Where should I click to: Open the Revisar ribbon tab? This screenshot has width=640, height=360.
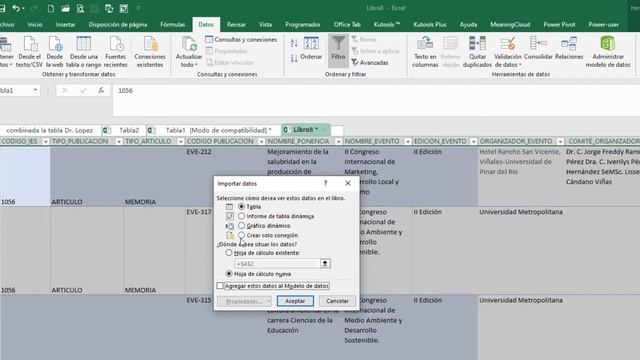click(x=236, y=24)
